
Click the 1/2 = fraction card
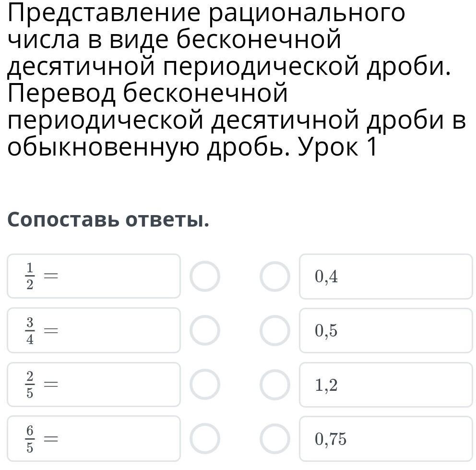click(x=94, y=276)
